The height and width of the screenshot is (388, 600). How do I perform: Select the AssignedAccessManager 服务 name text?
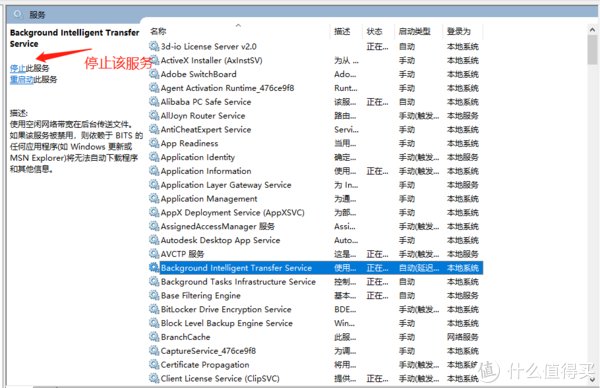[218, 226]
